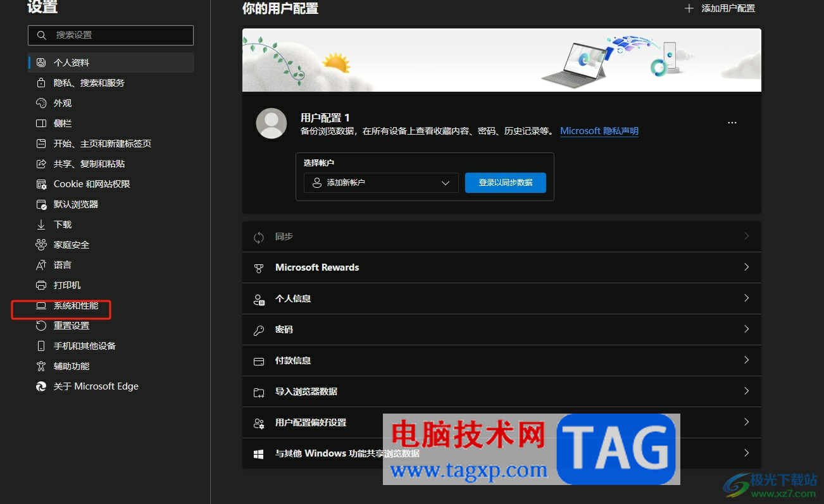
Task: Open the three-dot menu for 用户配置 1
Action: click(732, 123)
